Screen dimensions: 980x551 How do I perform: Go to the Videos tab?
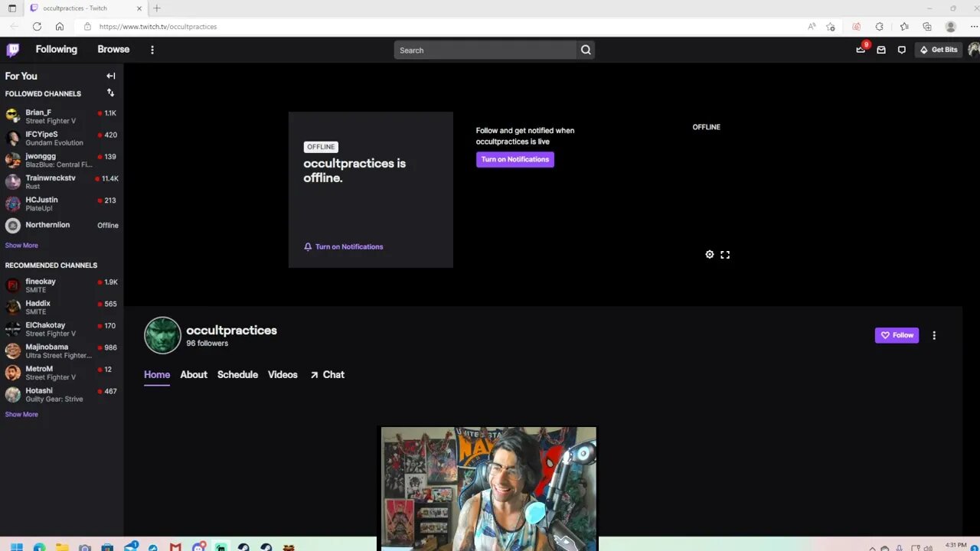click(283, 374)
